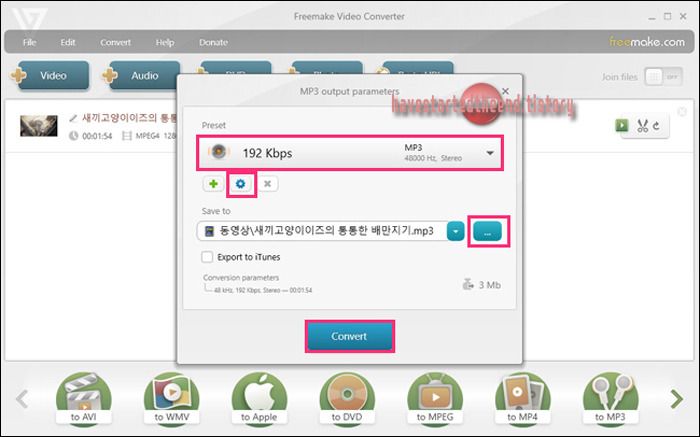Click the conversion parameters summary text

(263, 290)
